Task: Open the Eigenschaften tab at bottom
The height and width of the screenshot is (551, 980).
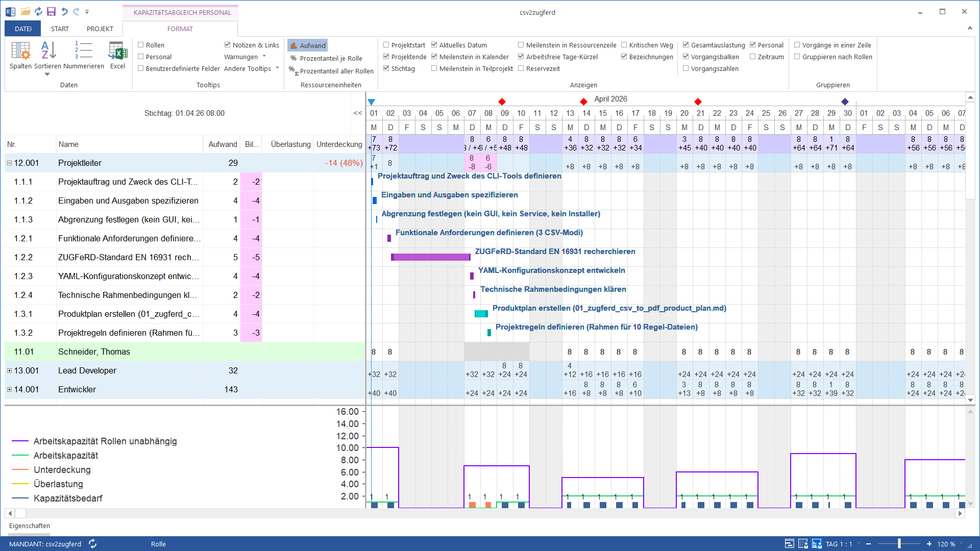Action: 30,525
